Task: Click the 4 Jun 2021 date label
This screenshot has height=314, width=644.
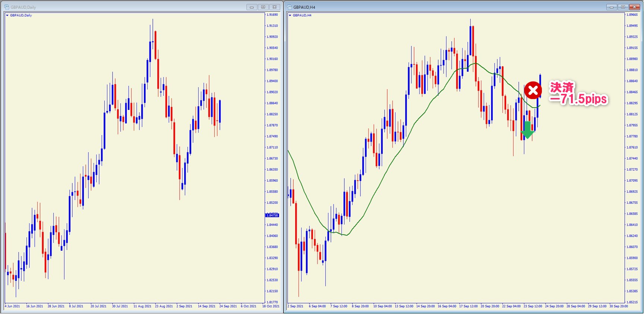Action: coord(13,306)
